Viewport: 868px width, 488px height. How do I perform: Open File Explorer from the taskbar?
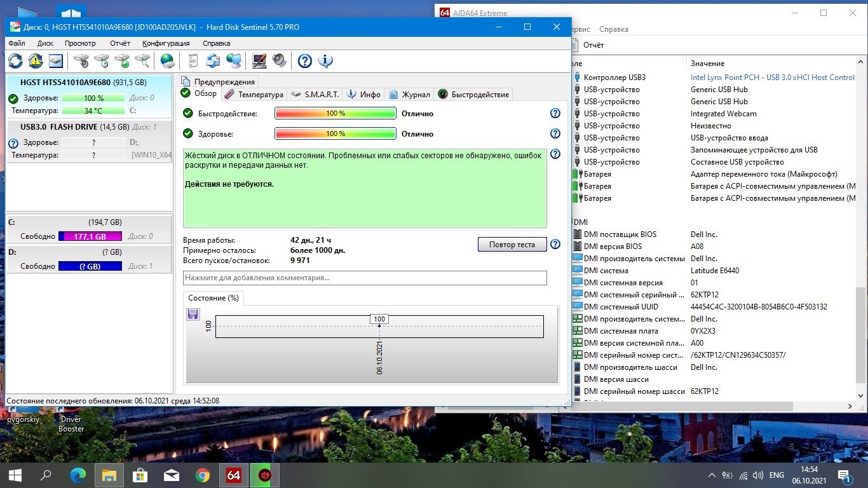coord(109,475)
